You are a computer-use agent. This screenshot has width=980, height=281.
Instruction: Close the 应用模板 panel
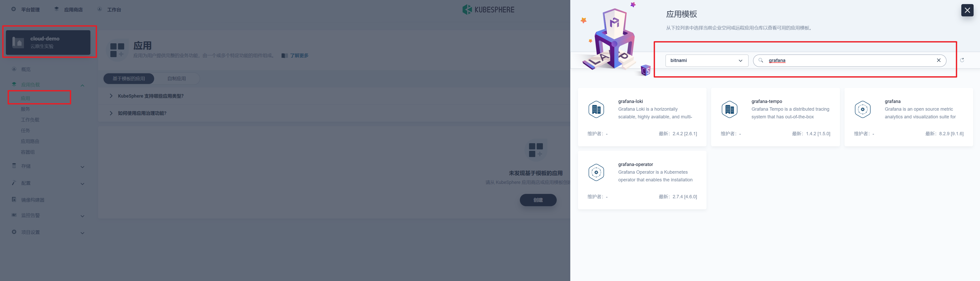(967, 10)
